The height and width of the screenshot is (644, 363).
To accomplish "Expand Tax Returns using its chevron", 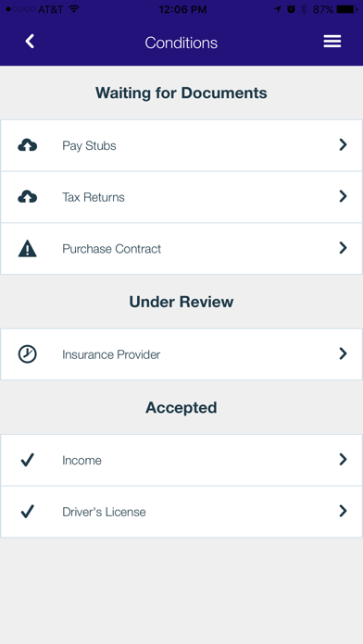I will [x=343, y=196].
